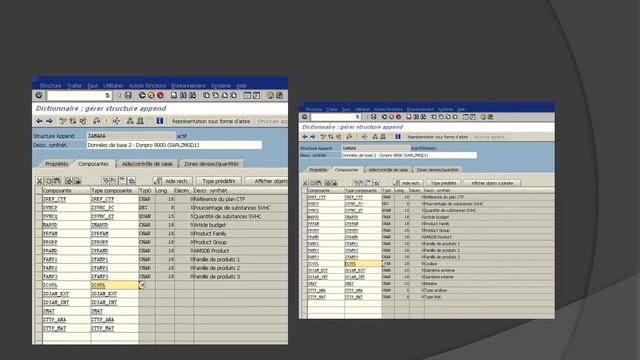The image size is (640, 360).
Task: Open command field history dropdown in right window
Action: click(358, 117)
